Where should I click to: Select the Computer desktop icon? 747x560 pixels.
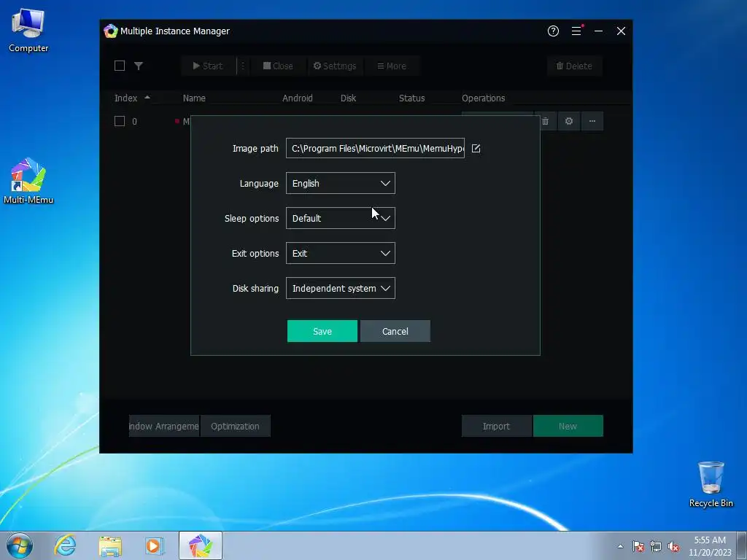pyautogui.click(x=28, y=31)
